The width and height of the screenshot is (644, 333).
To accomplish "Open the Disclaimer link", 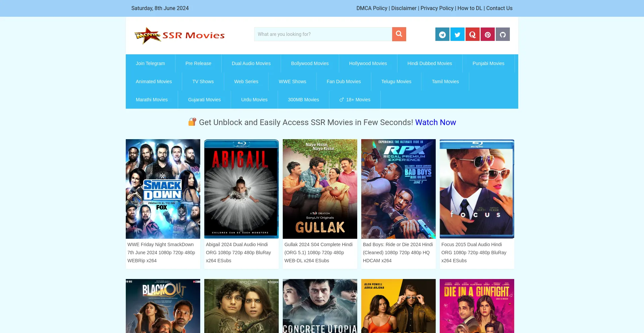I will coord(404,8).
